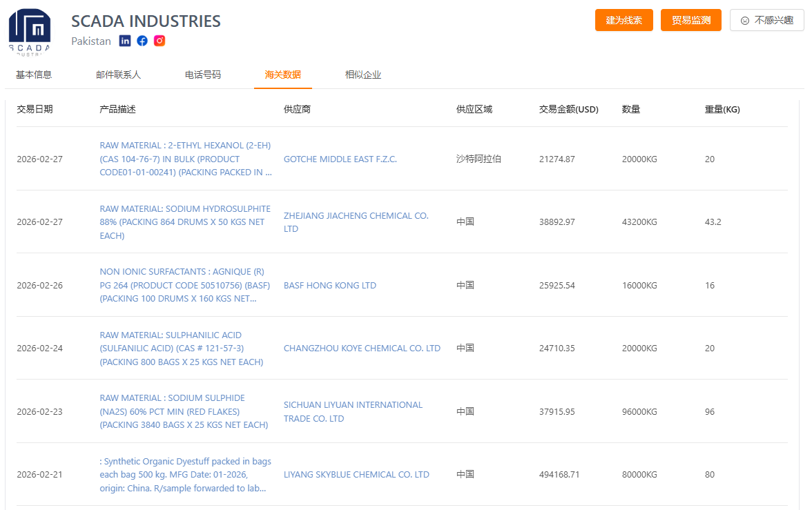This screenshot has width=812, height=510.
Task: Click the 建为线索 button
Action: (623, 20)
